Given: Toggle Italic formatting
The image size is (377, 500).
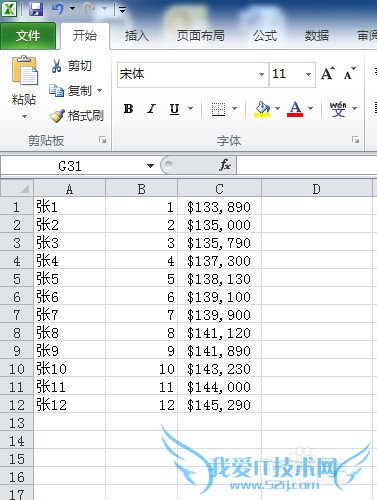Looking at the screenshot, I should (152, 108).
